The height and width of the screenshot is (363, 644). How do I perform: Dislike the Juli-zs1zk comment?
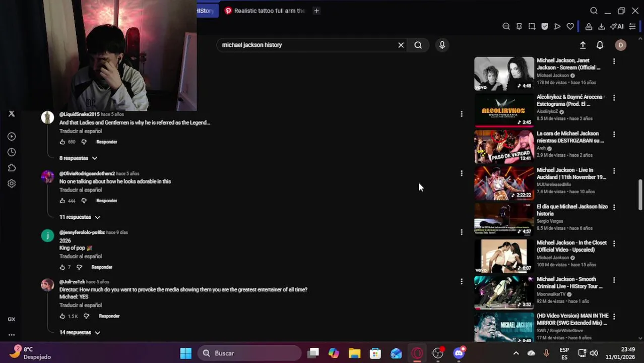point(86,316)
